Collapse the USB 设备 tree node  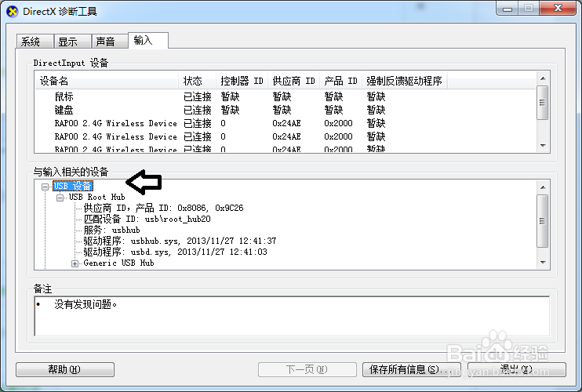[x=45, y=187]
